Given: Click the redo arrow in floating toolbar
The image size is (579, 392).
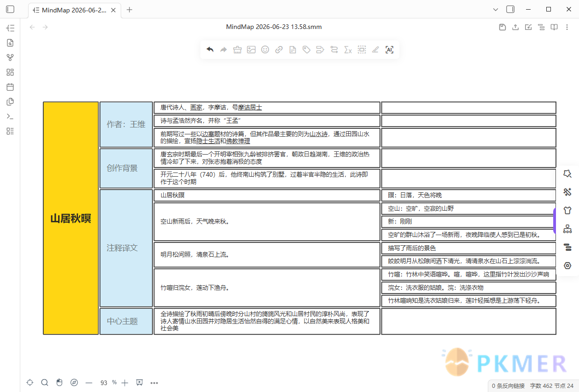Looking at the screenshot, I should coord(224,50).
